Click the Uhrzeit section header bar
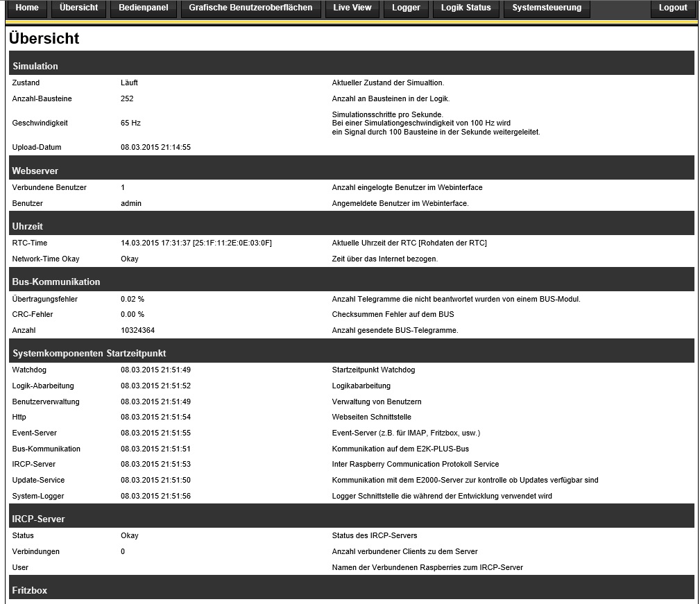This screenshot has height=604, width=700. (351, 226)
